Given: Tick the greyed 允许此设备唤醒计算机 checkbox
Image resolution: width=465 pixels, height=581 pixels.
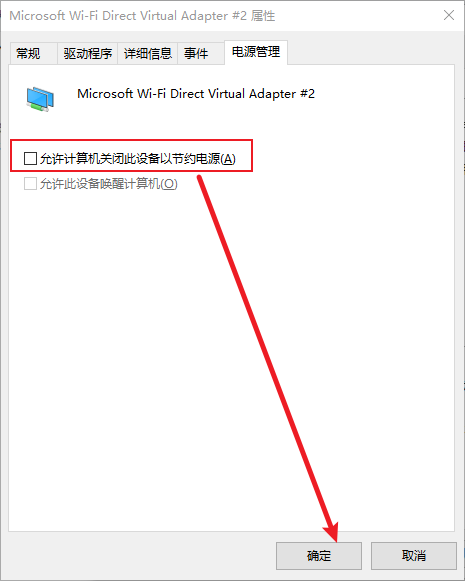Looking at the screenshot, I should tap(30, 183).
